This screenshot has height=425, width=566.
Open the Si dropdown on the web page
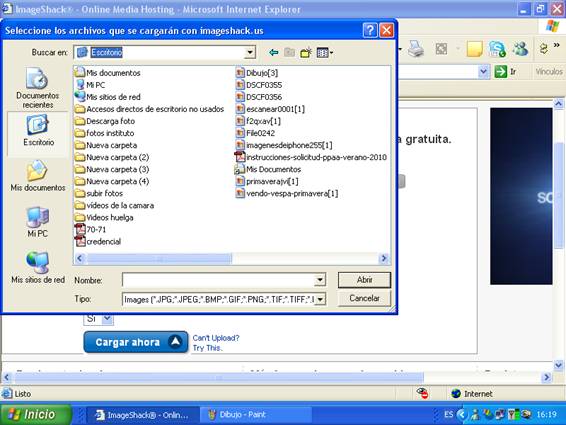[x=98, y=318]
